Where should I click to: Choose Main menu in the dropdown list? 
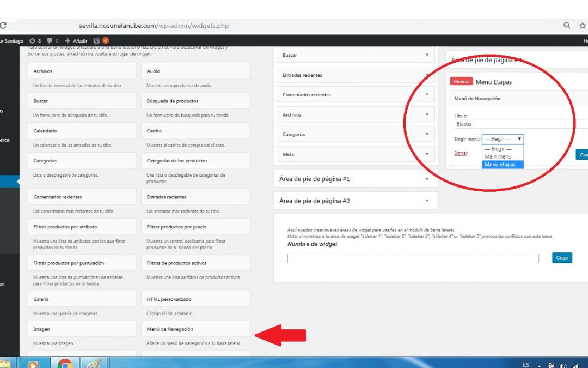pos(498,156)
